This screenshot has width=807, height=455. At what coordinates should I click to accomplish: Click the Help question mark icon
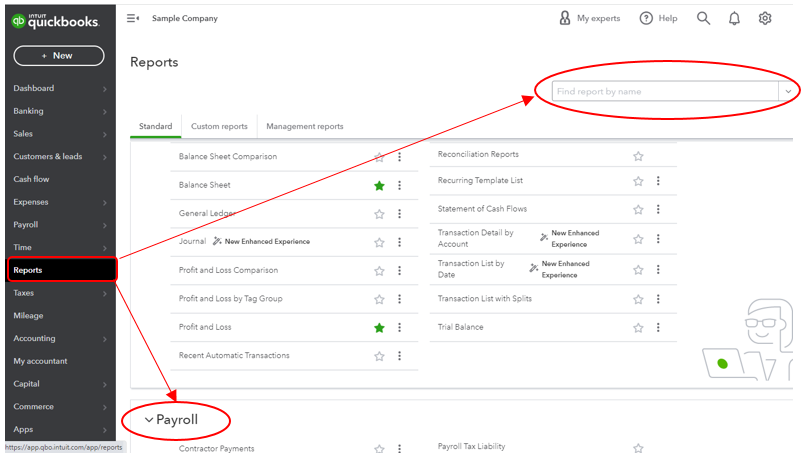(x=646, y=18)
